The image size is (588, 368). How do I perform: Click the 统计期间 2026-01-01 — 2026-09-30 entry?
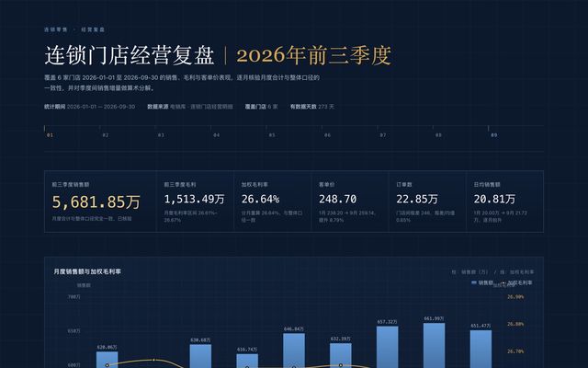pyautogui.click(x=90, y=107)
